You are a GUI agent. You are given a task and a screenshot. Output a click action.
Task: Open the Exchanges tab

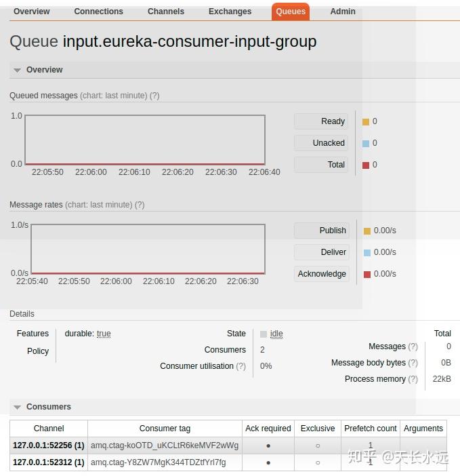pos(230,12)
